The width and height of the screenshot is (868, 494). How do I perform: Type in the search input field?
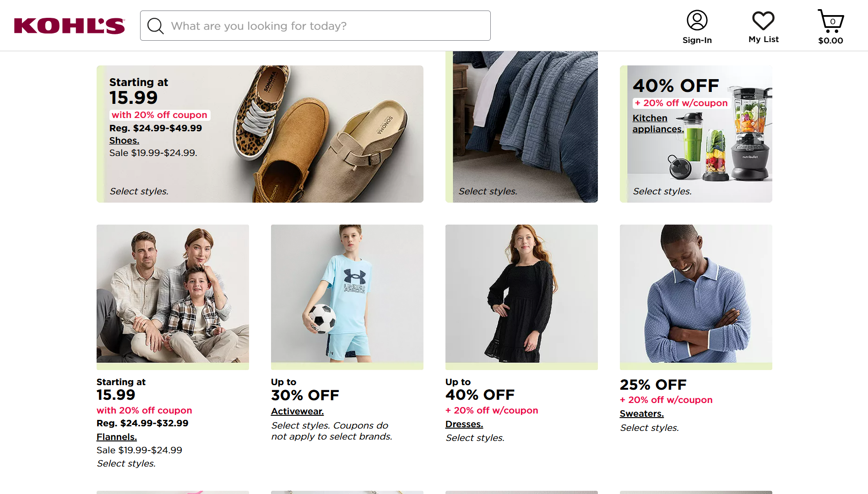point(327,26)
